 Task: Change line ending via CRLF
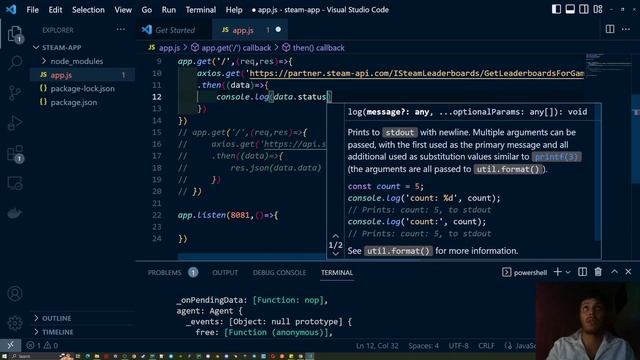point(486,346)
